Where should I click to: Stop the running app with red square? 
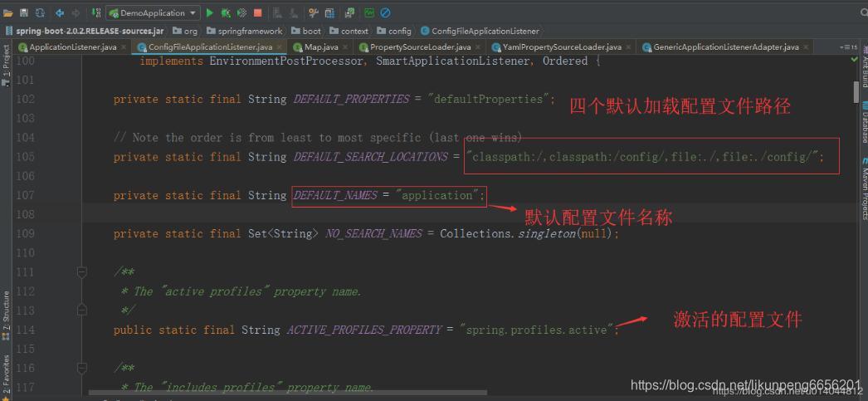click(257, 12)
